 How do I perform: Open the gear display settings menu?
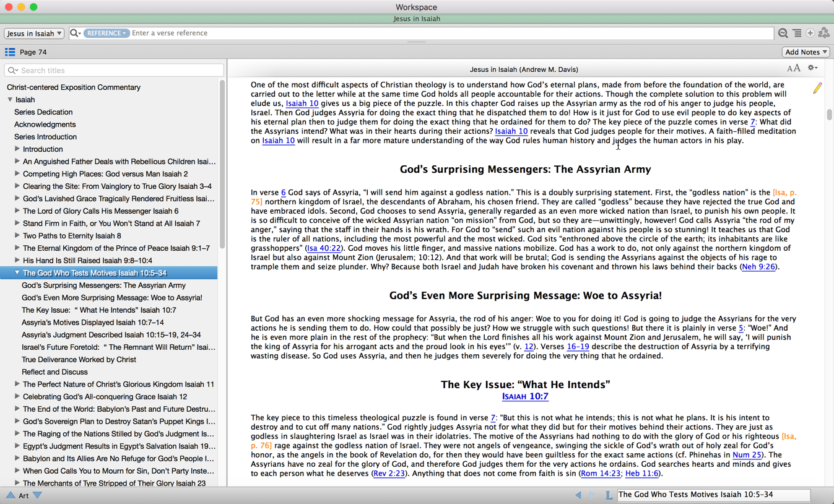coord(812,69)
